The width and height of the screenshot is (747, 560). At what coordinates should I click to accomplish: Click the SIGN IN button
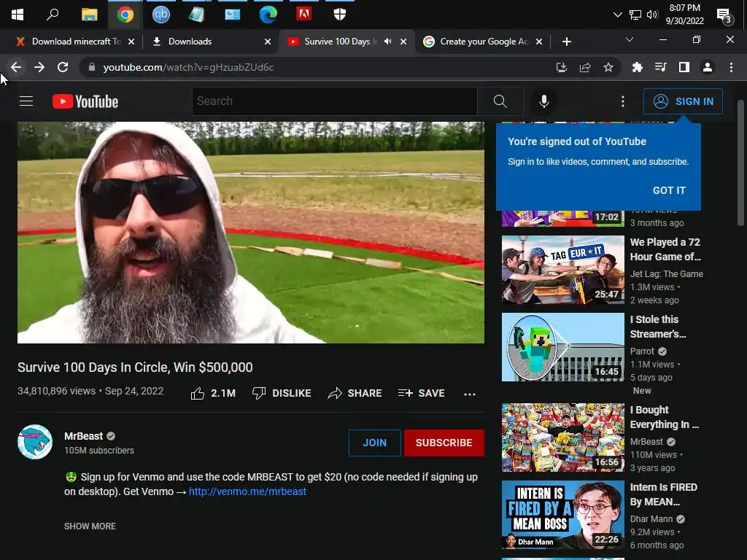click(683, 101)
